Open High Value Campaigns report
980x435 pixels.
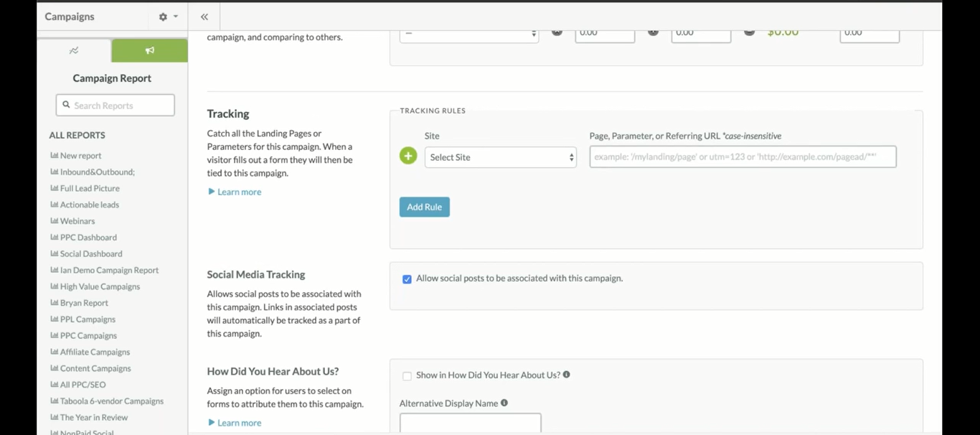[100, 287]
